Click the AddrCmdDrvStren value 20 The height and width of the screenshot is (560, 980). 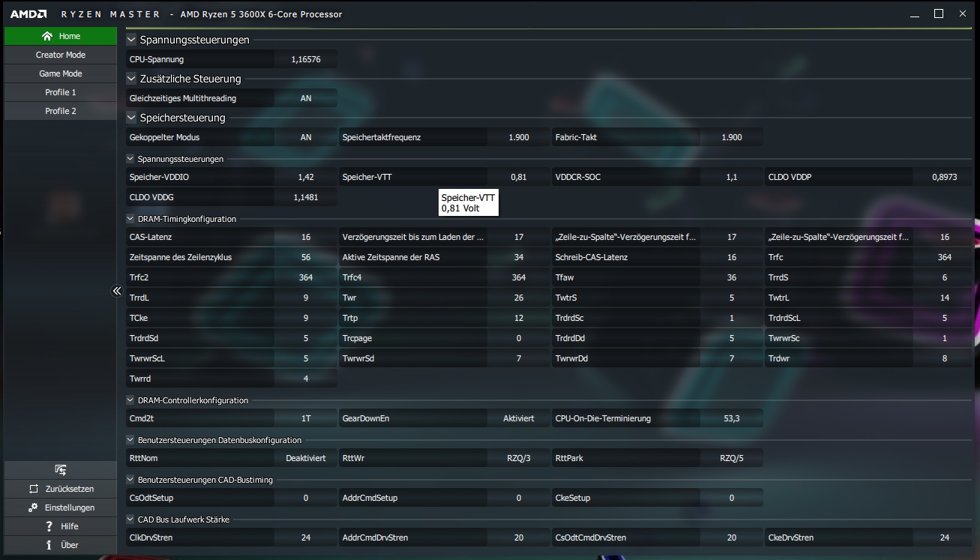click(519, 538)
